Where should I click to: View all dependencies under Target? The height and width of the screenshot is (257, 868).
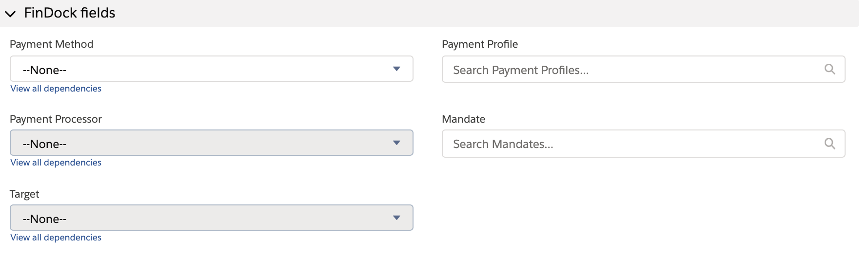pyautogui.click(x=56, y=238)
